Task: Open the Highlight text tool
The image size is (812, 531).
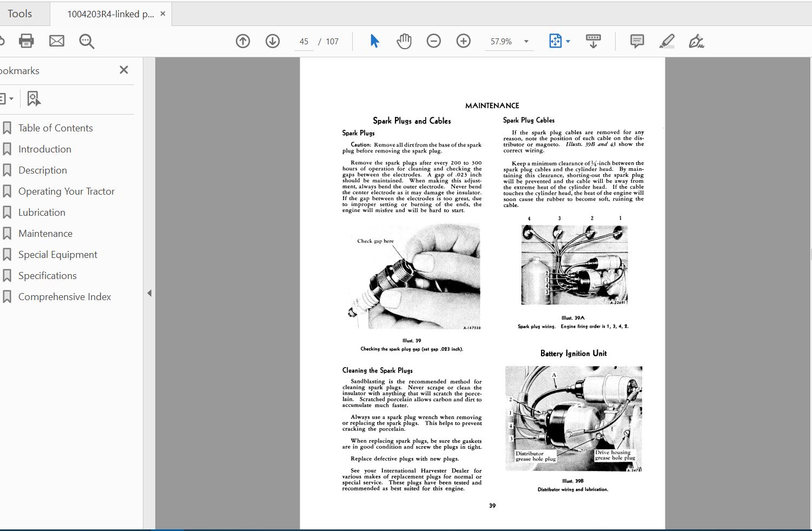Action: (x=666, y=41)
